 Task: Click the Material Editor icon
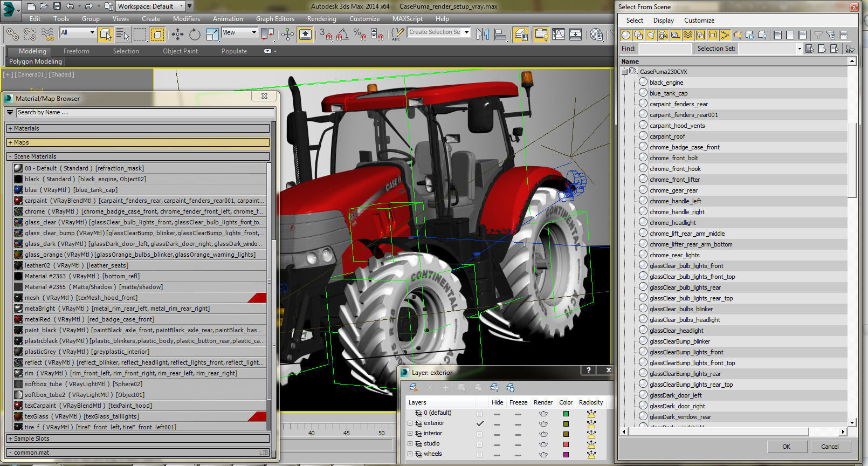coord(596,35)
